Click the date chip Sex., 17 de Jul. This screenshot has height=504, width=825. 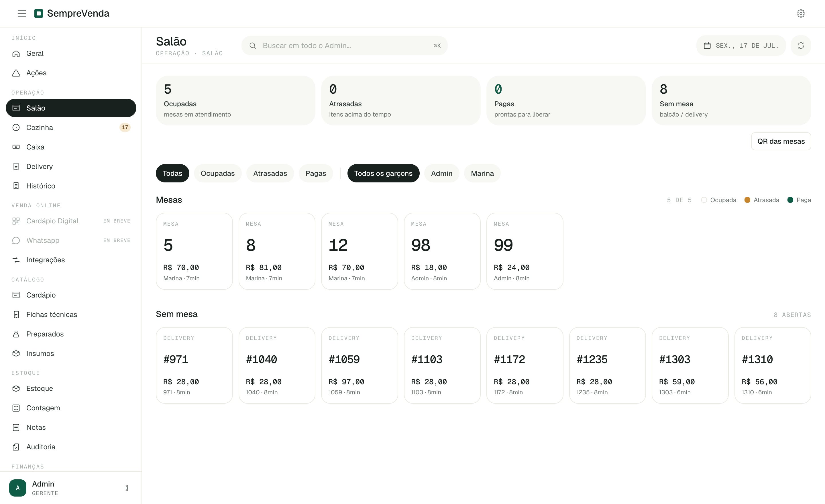(x=741, y=46)
